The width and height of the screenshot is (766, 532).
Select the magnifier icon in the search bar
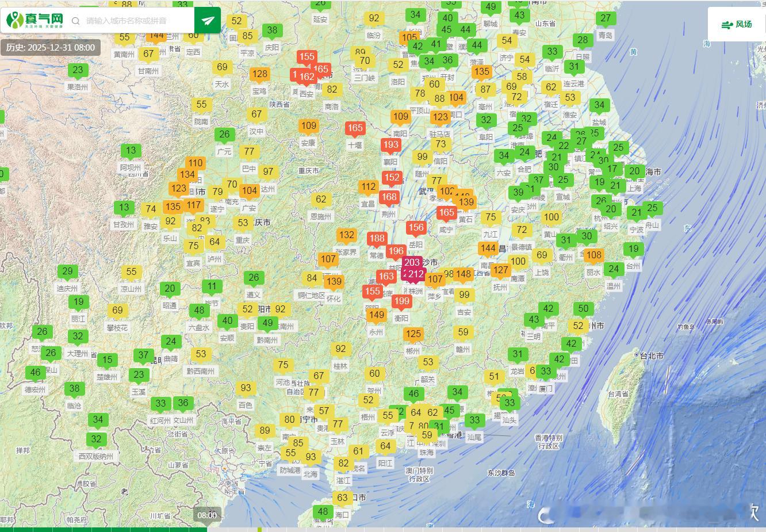pos(75,20)
